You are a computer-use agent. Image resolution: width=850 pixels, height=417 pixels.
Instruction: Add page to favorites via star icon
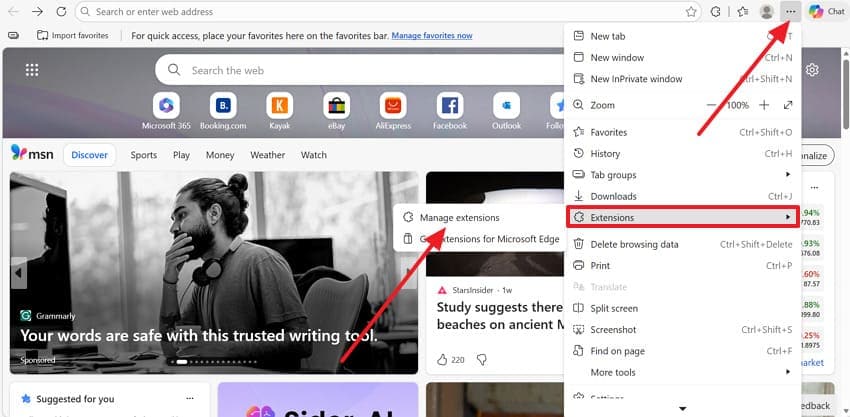point(691,11)
